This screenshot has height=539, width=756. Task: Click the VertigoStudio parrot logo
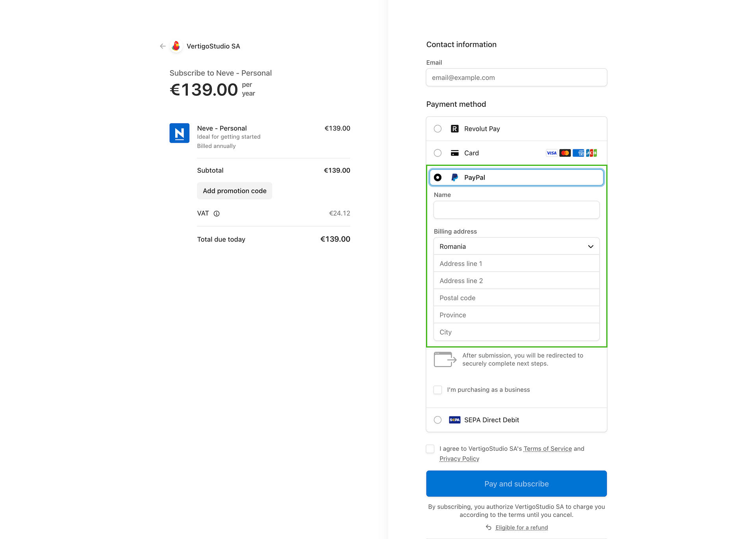[x=176, y=46]
